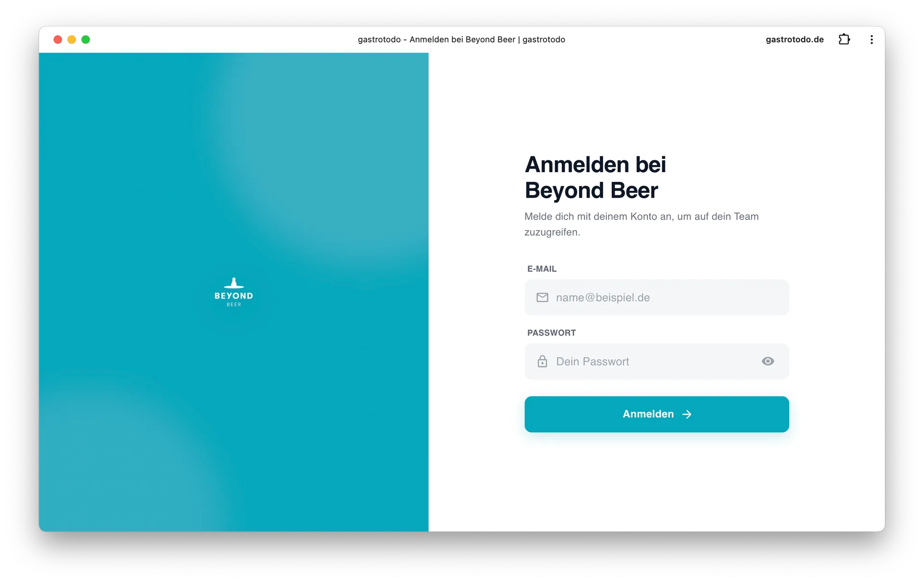Maximize window with green button
The image size is (924, 583).
tap(86, 39)
